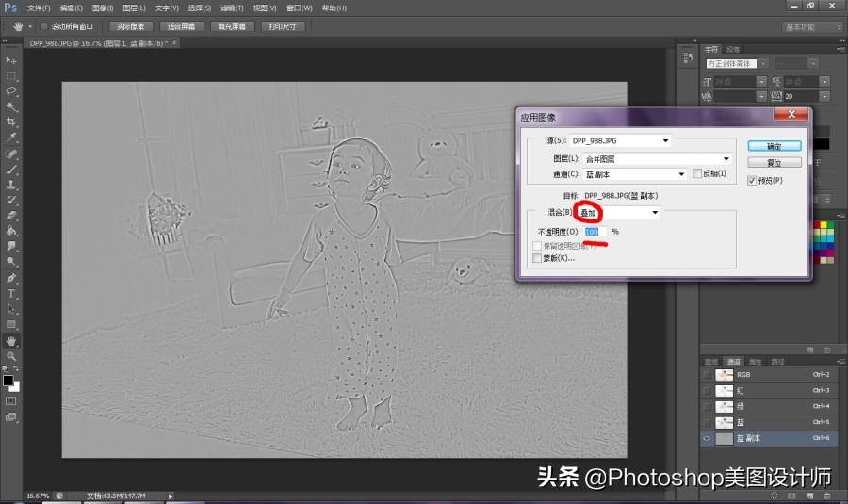
Task: Open the 图层(L) layer dropdown
Action: (658, 159)
